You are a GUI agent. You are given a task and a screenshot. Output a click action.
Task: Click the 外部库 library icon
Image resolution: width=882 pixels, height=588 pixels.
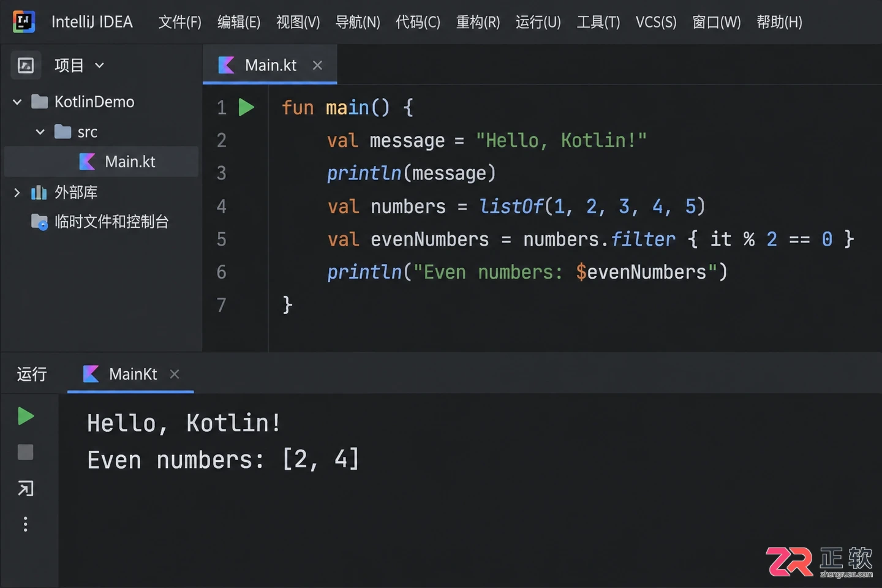[39, 192]
